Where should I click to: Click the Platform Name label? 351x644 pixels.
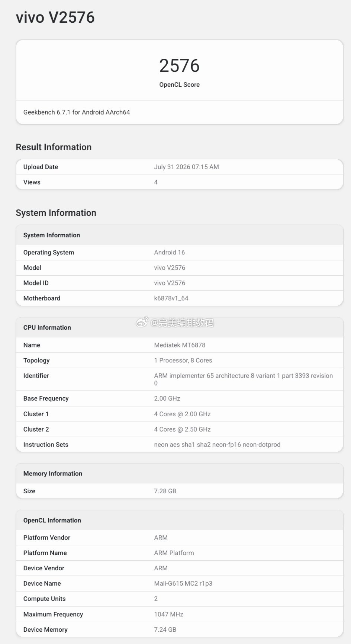click(x=45, y=553)
